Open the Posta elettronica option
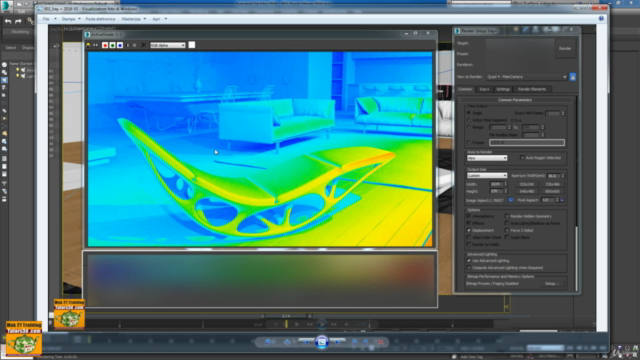The image size is (640, 360). [100, 19]
